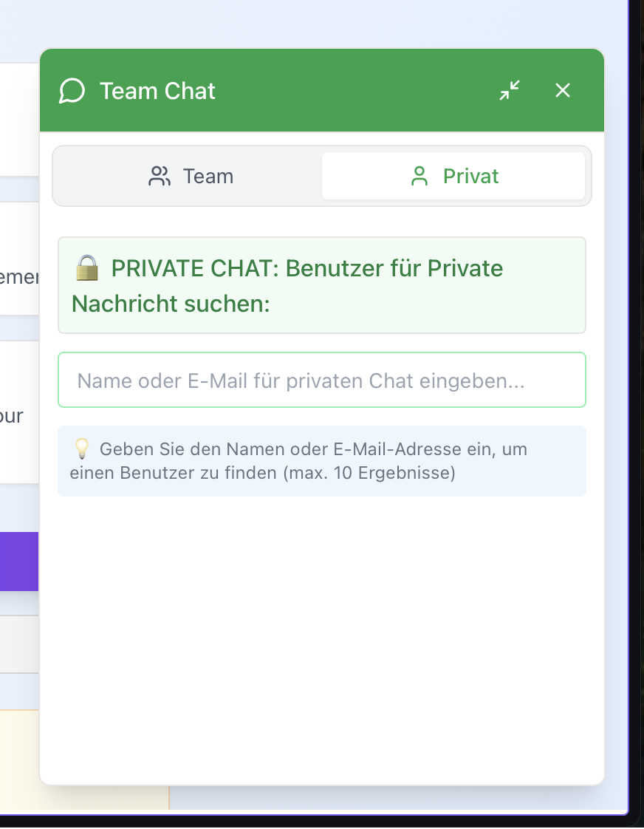The width and height of the screenshot is (644, 829).
Task: Click the "Team Chat" header title
Action: point(157,91)
